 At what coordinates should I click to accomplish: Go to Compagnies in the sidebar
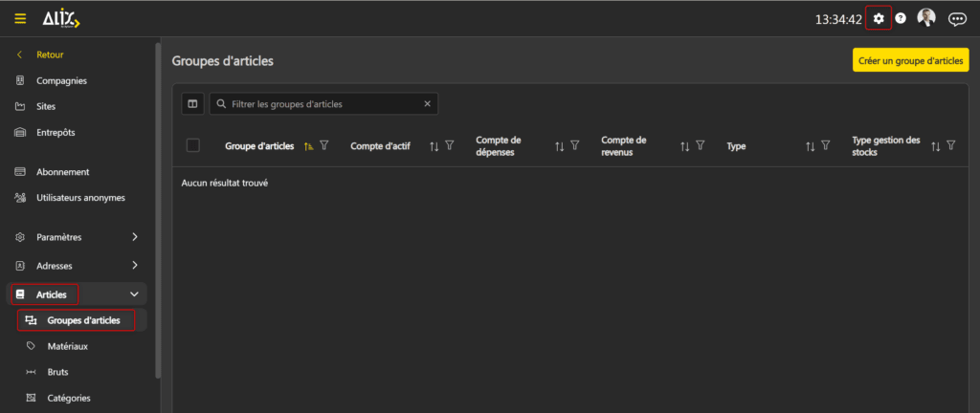point(61,80)
